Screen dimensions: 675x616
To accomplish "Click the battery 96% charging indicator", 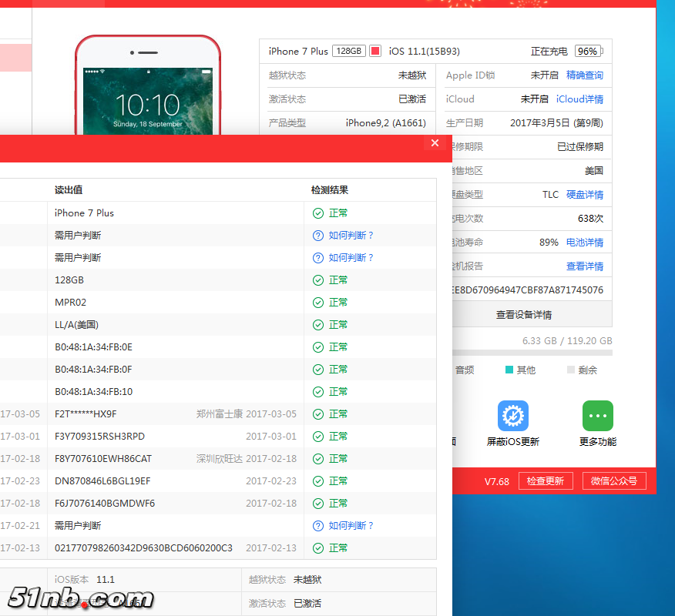I will tap(588, 52).
